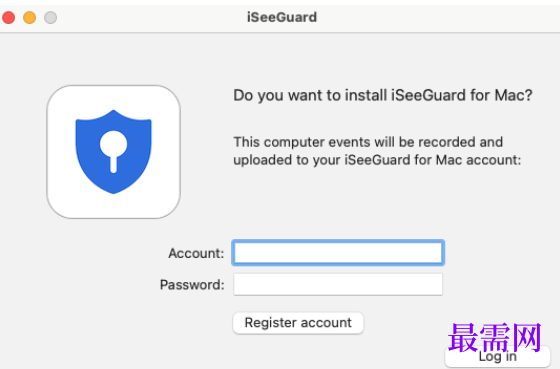
Task: Click into the Password input field
Action: 338,284
